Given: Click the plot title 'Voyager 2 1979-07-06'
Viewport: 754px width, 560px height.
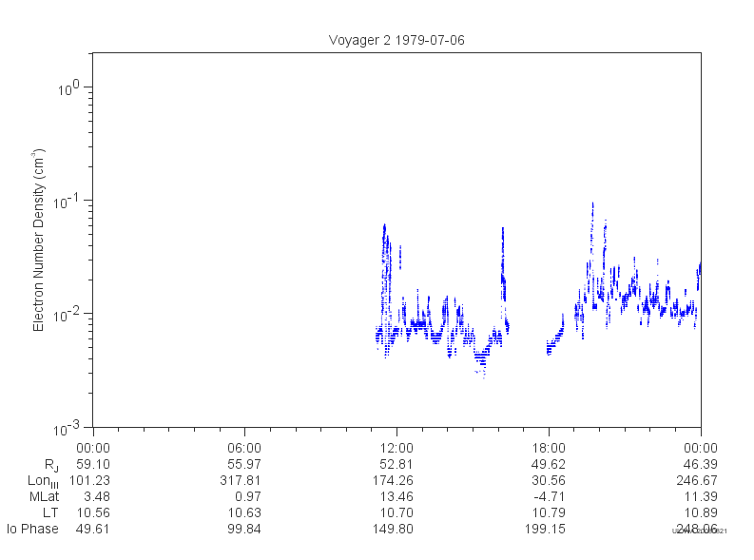Looking at the screenshot, I should point(396,40).
